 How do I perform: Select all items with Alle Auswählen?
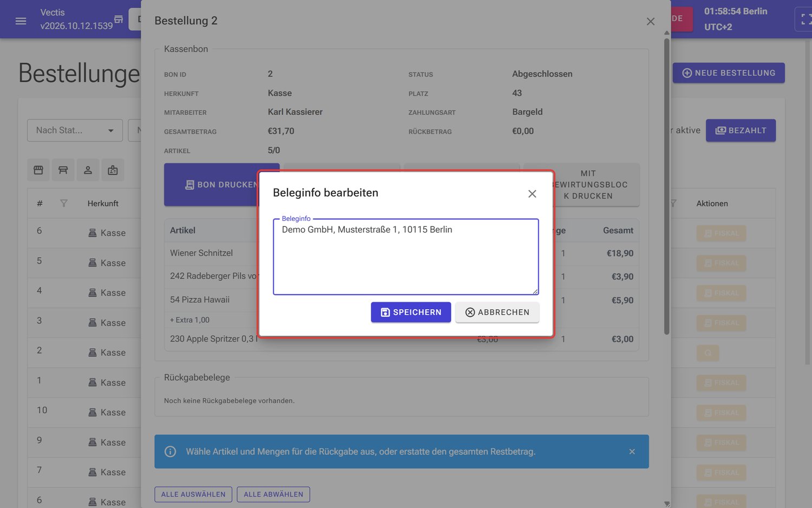(x=193, y=494)
